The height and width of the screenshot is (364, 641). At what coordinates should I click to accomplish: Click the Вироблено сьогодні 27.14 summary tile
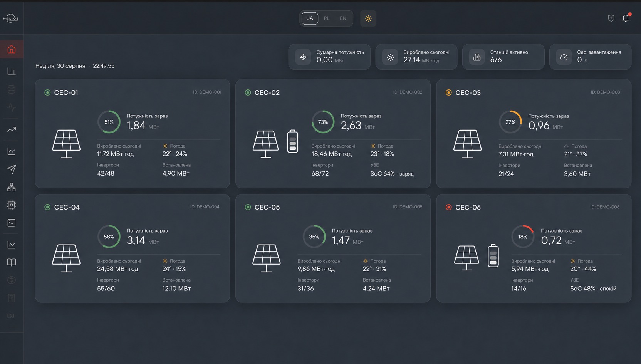coord(416,57)
